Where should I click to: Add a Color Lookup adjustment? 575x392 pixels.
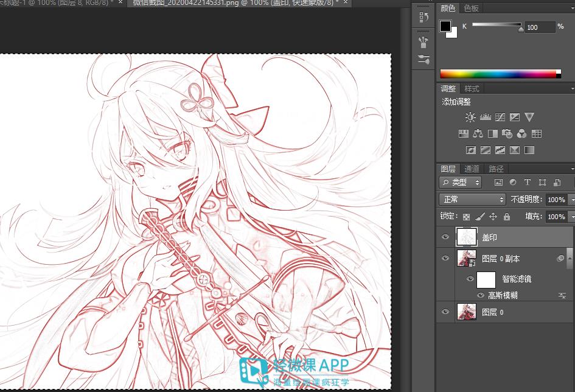tap(537, 133)
